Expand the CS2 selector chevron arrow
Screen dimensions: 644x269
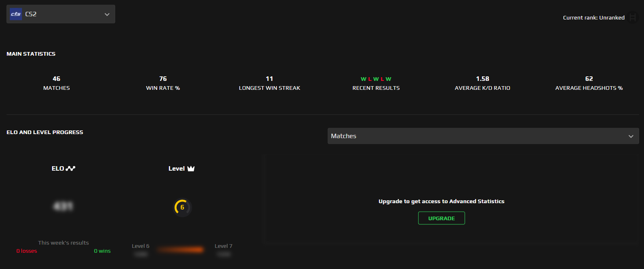107,15
